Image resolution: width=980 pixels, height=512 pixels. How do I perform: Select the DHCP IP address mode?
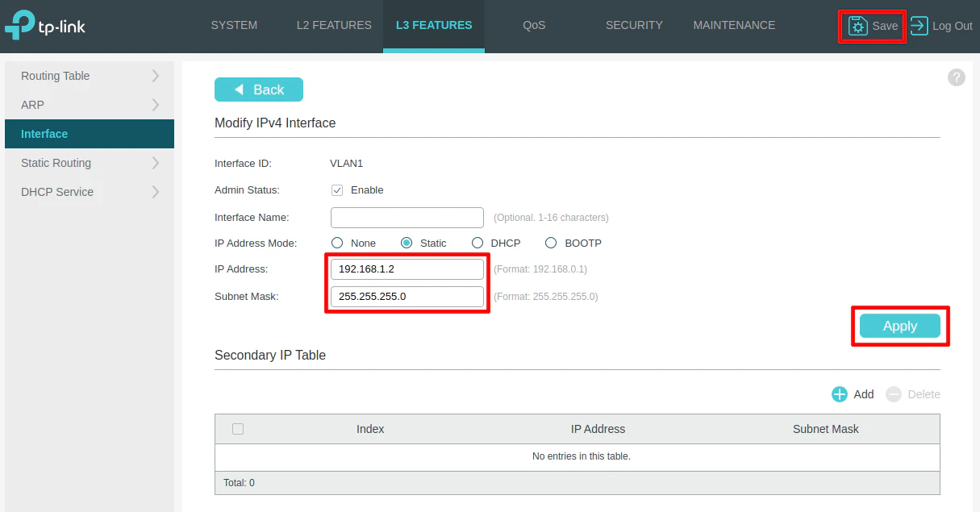[x=477, y=243]
